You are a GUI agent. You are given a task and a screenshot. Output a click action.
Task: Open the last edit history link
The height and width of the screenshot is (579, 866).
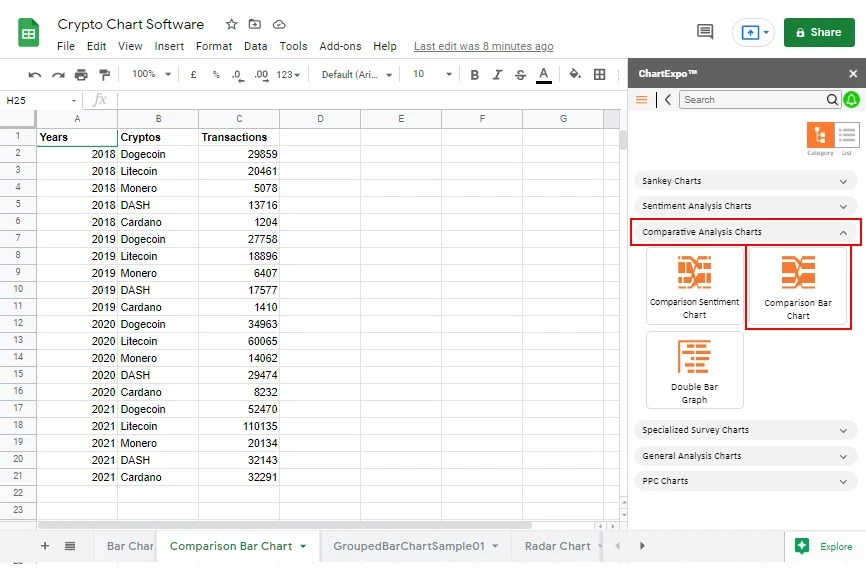pyautogui.click(x=483, y=46)
